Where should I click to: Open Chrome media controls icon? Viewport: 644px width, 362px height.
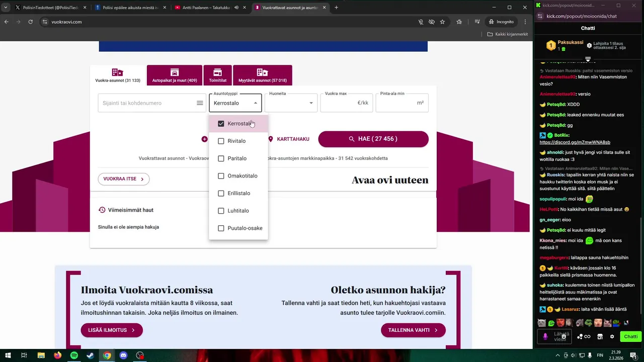[x=477, y=22]
